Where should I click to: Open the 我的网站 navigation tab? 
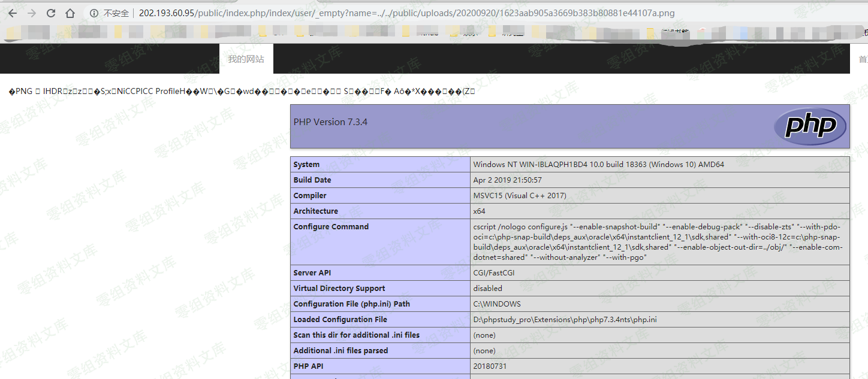[x=246, y=59]
